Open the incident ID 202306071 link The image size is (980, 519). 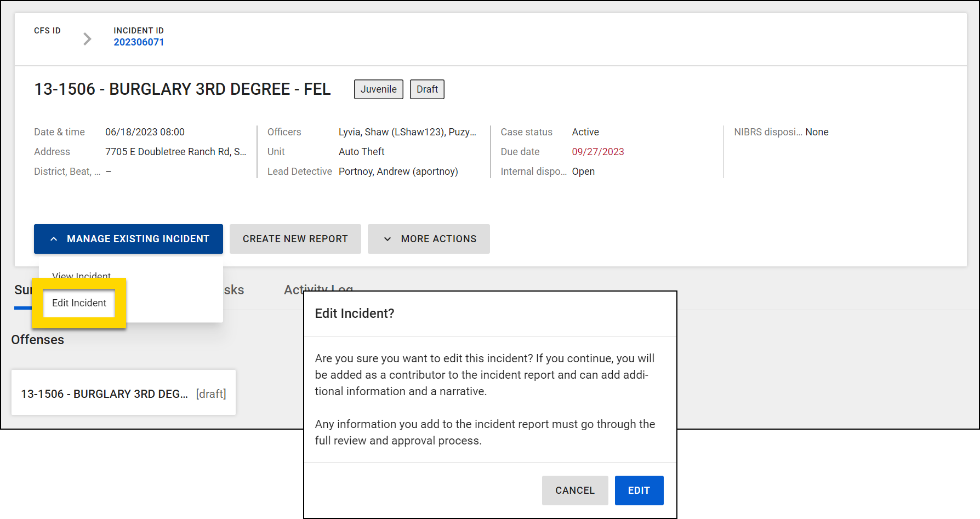[x=139, y=42]
